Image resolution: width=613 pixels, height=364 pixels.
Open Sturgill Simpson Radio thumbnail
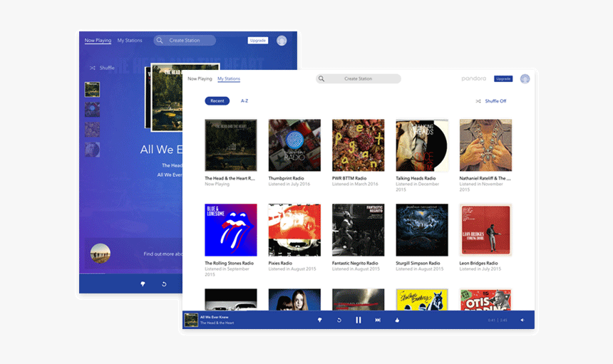pyautogui.click(x=422, y=229)
